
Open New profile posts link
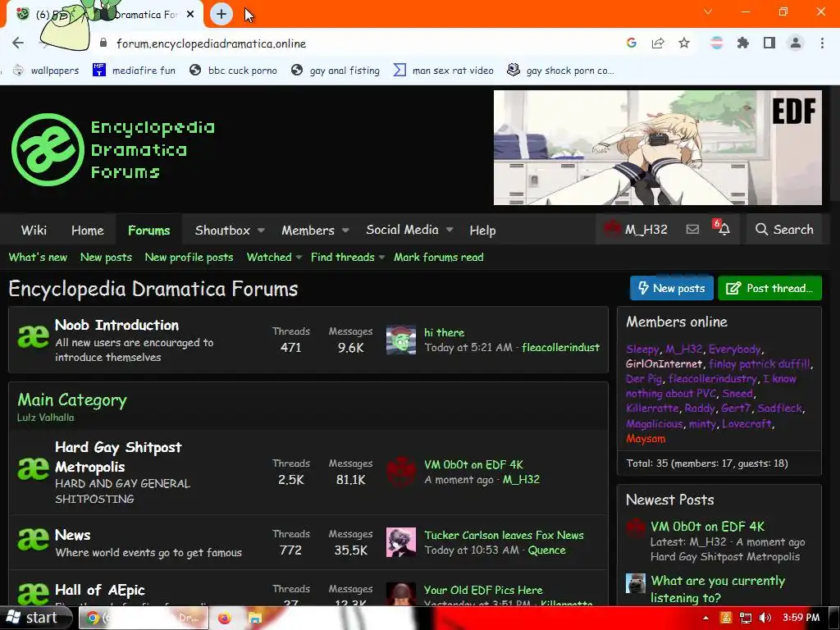click(189, 257)
